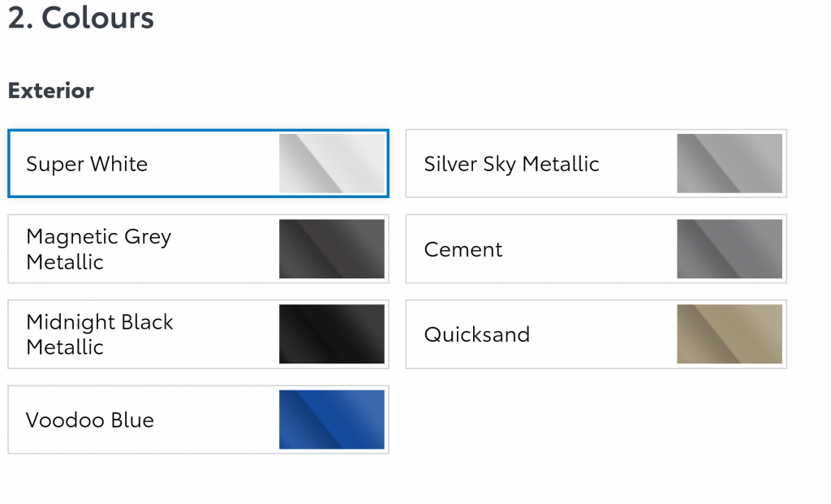831x504 pixels.
Task: Click the Super White label text
Action: click(x=87, y=164)
